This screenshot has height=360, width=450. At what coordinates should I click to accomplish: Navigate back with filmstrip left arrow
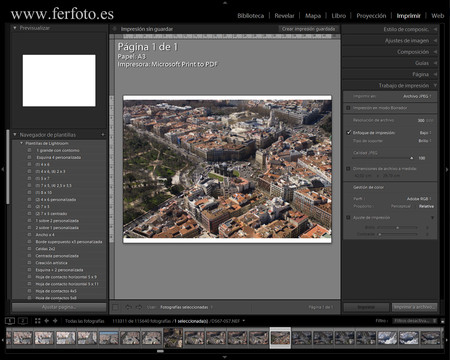(x=46, y=321)
